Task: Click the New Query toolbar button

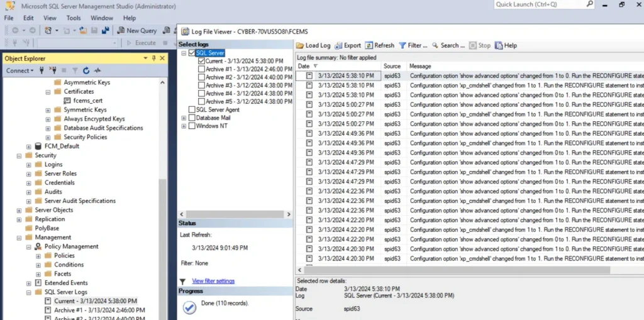Action: tap(137, 30)
